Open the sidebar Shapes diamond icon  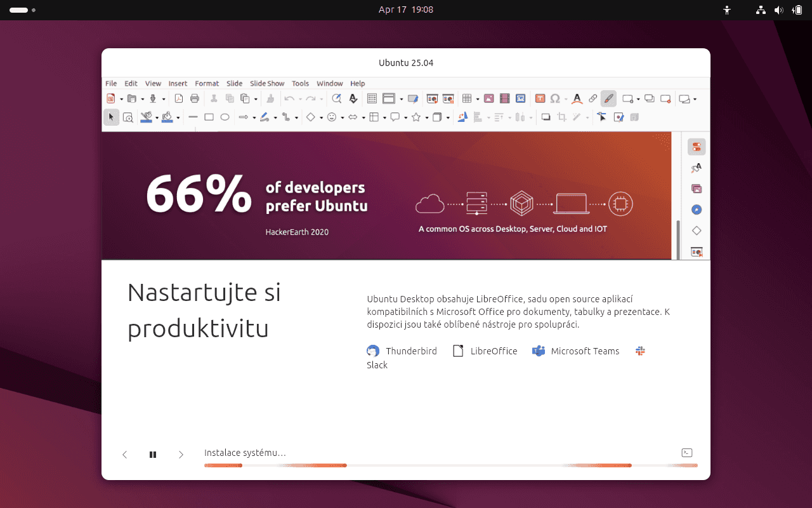click(697, 231)
